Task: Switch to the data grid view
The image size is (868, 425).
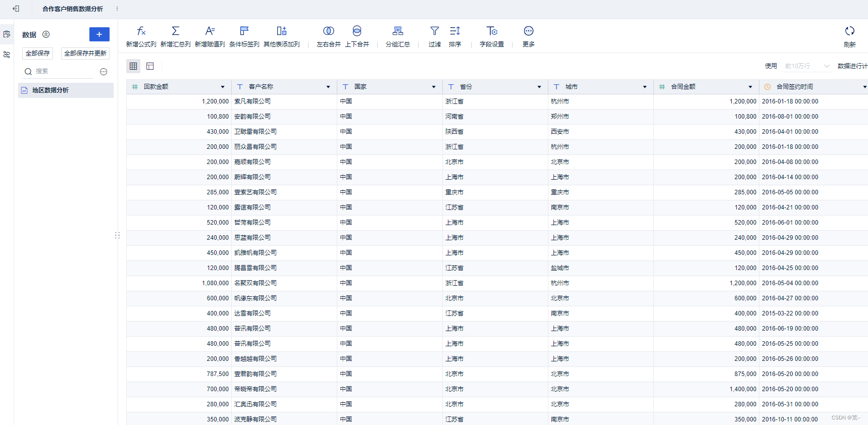Action: tap(133, 66)
